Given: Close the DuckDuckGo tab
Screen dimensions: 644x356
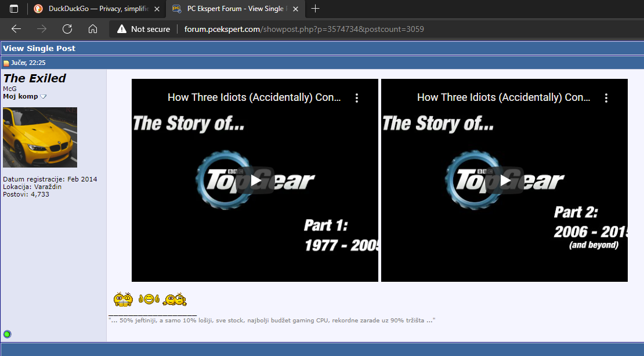Looking at the screenshot, I should (157, 9).
